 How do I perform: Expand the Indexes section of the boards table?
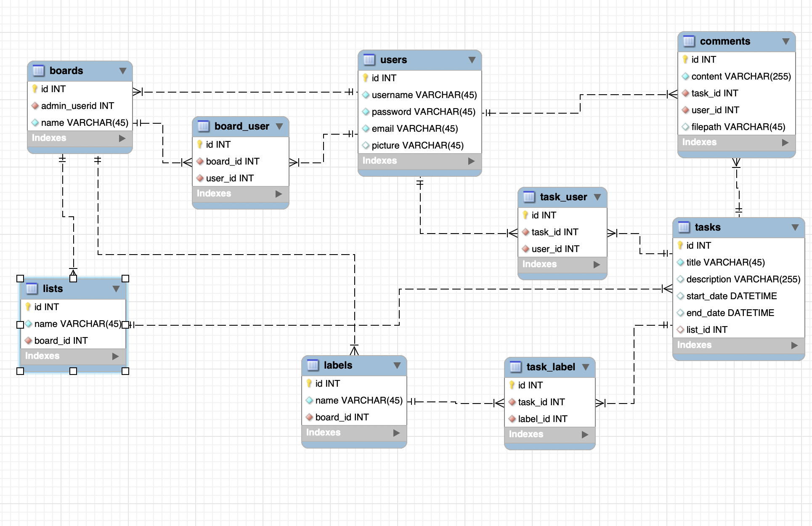(122, 138)
